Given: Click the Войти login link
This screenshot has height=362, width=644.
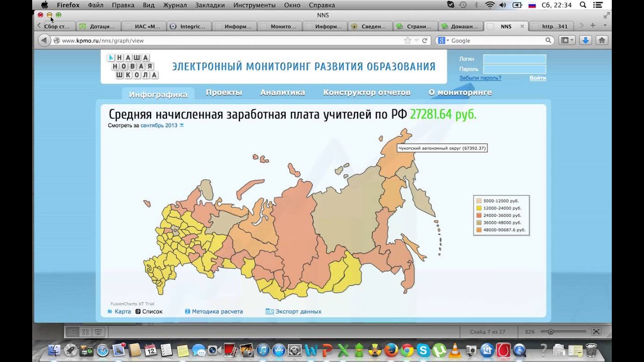Looking at the screenshot, I should click(537, 78).
